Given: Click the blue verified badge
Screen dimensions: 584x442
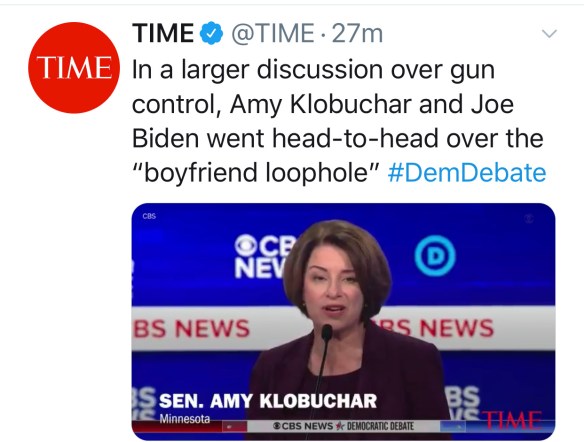Looking at the screenshot, I should 211,33.
